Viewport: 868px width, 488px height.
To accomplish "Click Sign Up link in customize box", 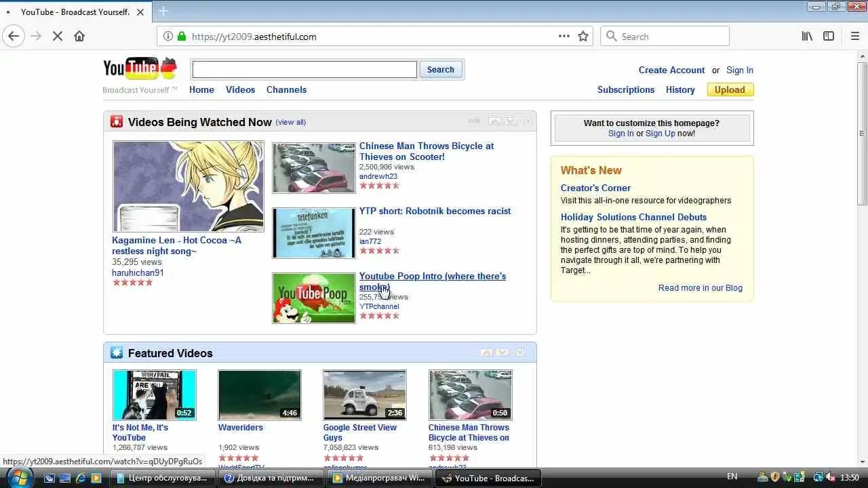I will [660, 134].
